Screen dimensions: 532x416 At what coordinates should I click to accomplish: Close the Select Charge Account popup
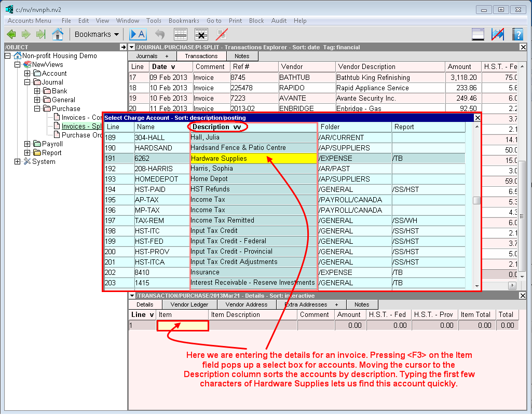pos(478,118)
